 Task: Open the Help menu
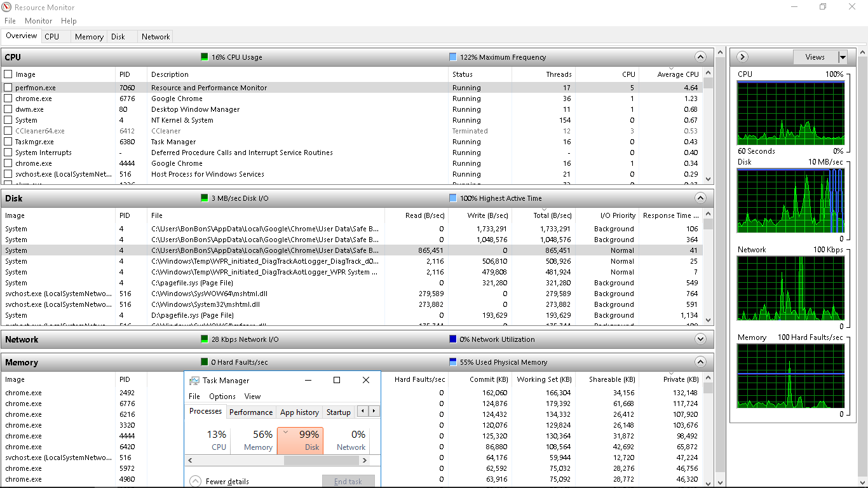click(69, 21)
